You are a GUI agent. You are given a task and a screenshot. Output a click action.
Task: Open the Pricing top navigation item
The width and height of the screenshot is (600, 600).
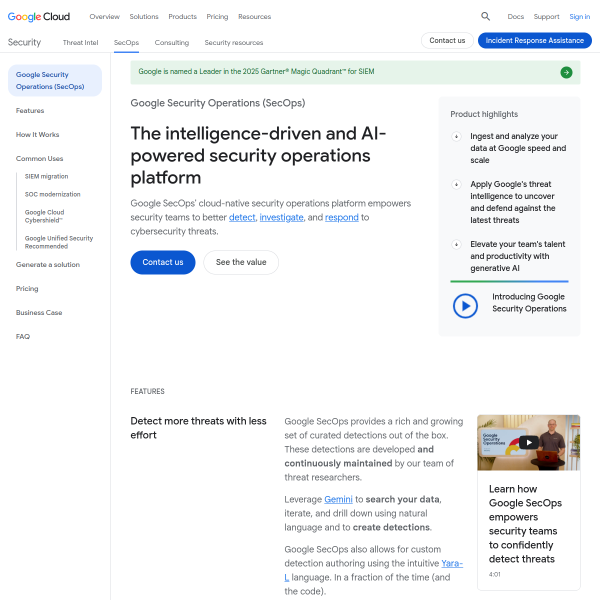pyautogui.click(x=217, y=17)
